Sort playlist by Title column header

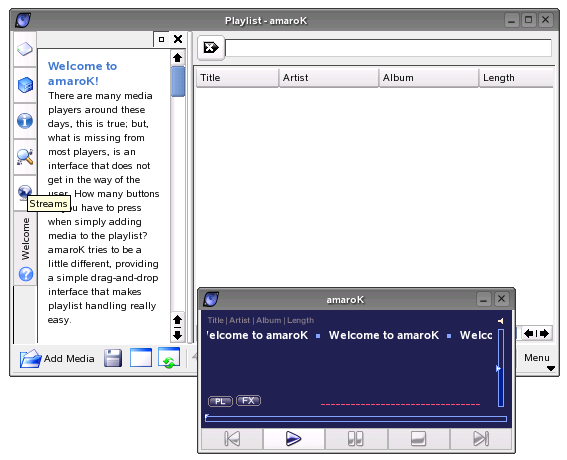pyautogui.click(x=237, y=78)
